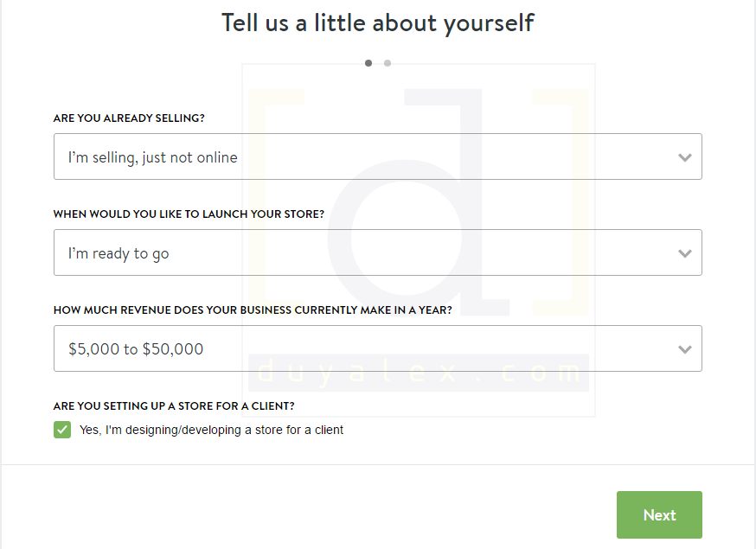Viewport: 756px width, 549px height.
Task: Click the "I'm ready to go" selected value
Action: pos(119,253)
